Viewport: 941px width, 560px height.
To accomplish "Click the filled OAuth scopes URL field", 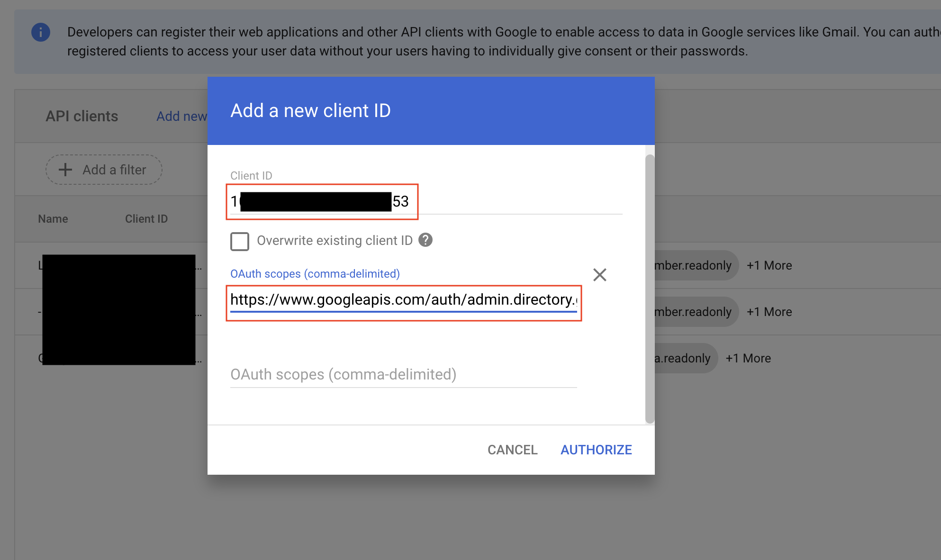I will tap(403, 300).
